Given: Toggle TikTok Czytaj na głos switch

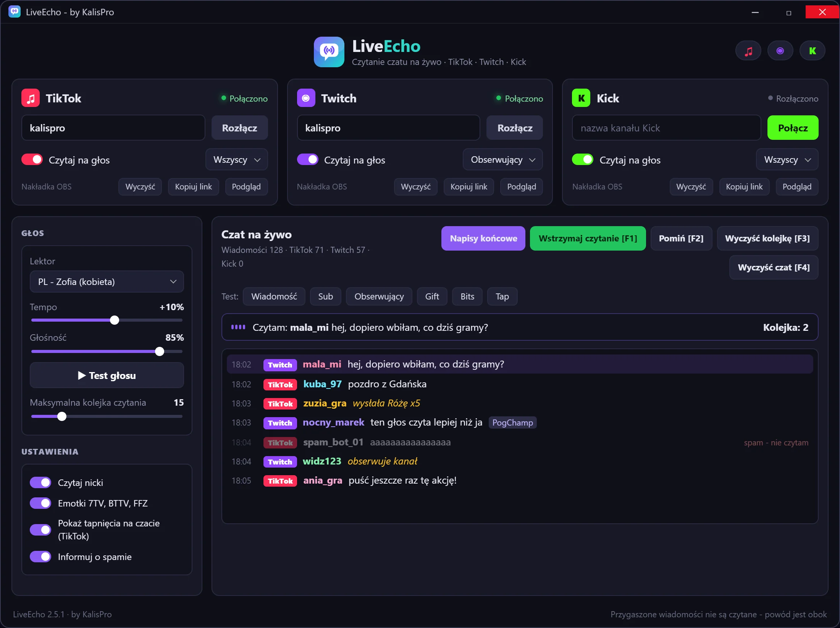Looking at the screenshot, I should [x=32, y=160].
